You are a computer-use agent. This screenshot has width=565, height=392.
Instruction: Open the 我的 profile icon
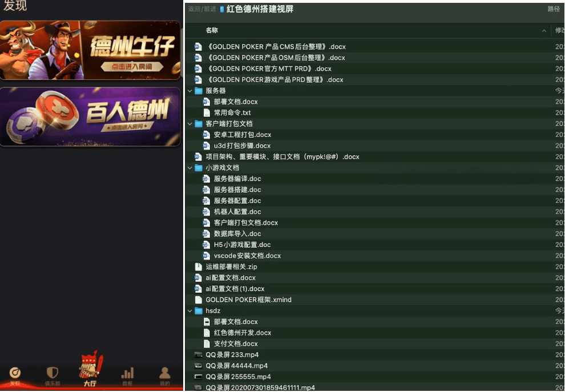click(x=165, y=373)
